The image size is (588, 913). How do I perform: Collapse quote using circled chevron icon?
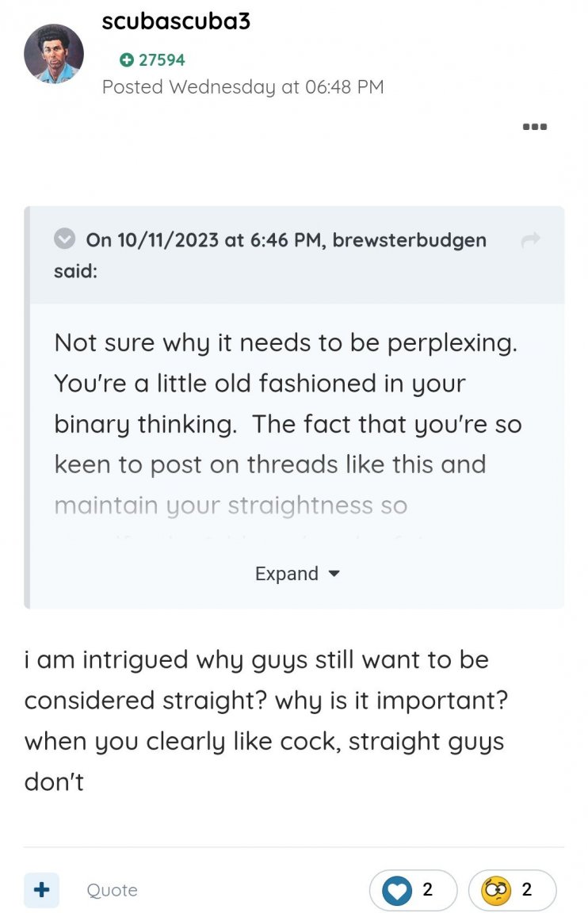[64, 239]
